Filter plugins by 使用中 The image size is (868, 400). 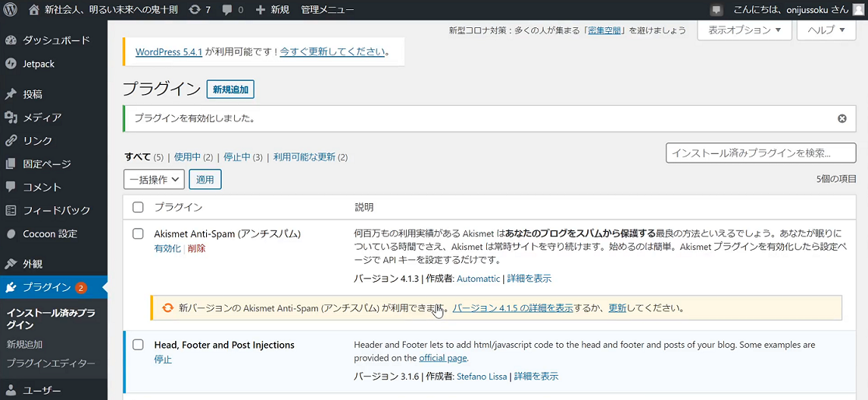pos(187,156)
